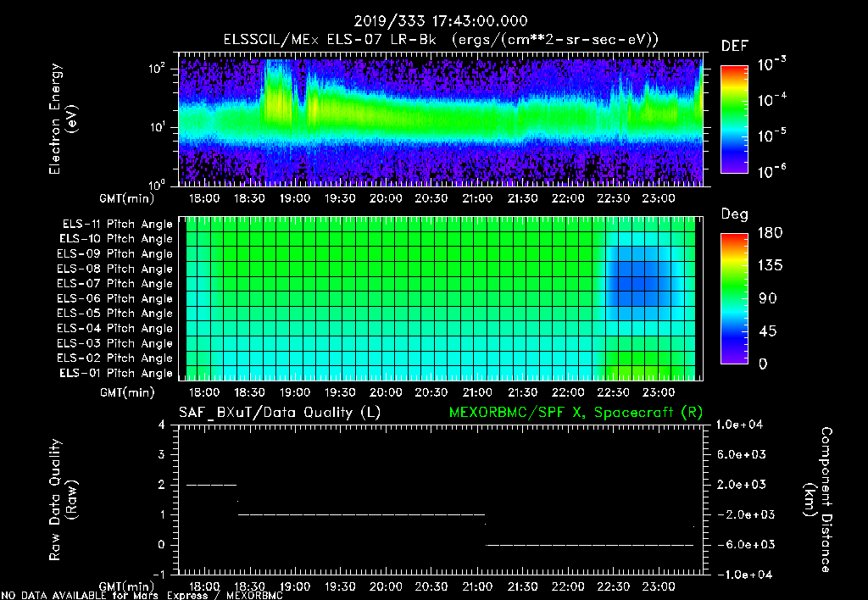Select the ELS-02 Pitch Angle row label
The height and width of the screenshot is (600, 868).
click(115, 358)
